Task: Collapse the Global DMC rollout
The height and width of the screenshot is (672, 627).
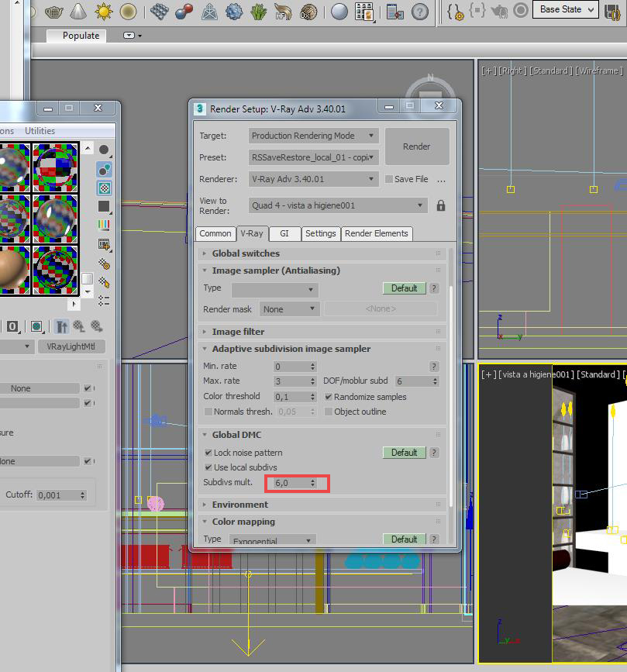Action: 236,435
